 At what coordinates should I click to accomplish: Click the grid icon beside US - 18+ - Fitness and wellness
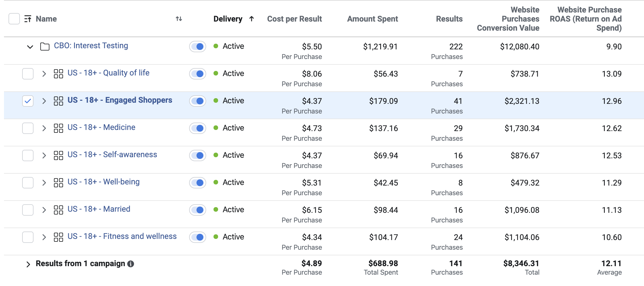coord(58,237)
